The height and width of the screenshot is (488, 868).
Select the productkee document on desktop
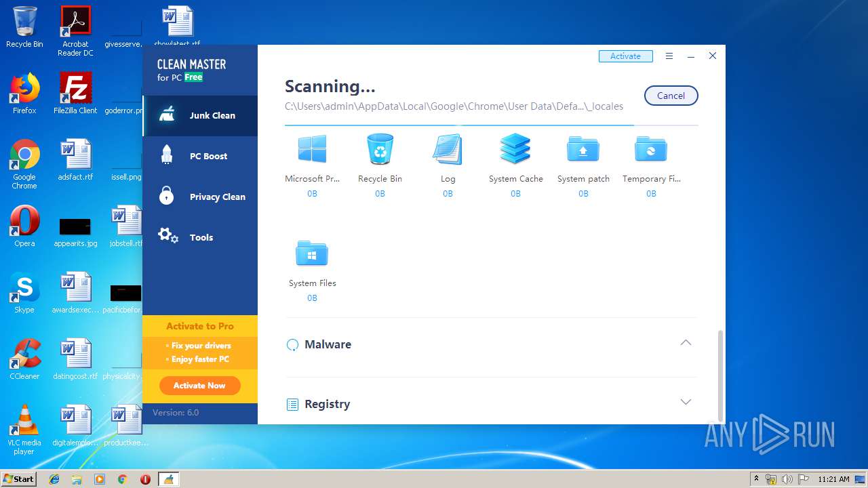(126, 426)
